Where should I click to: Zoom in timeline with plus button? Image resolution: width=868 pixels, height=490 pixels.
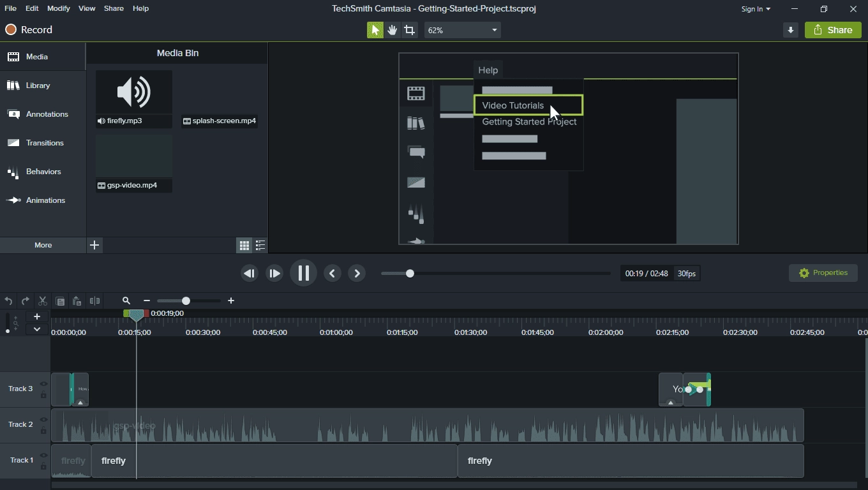231,301
